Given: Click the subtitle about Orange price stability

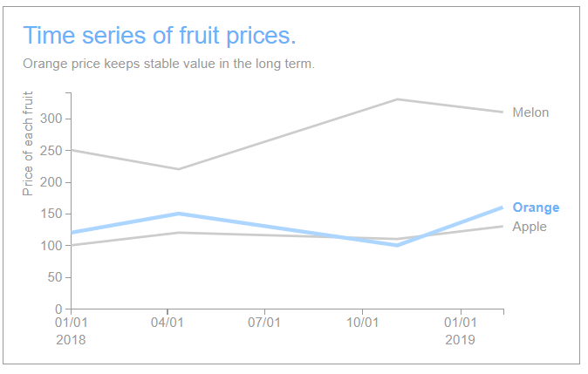Looking at the screenshot, I should 168,64.
